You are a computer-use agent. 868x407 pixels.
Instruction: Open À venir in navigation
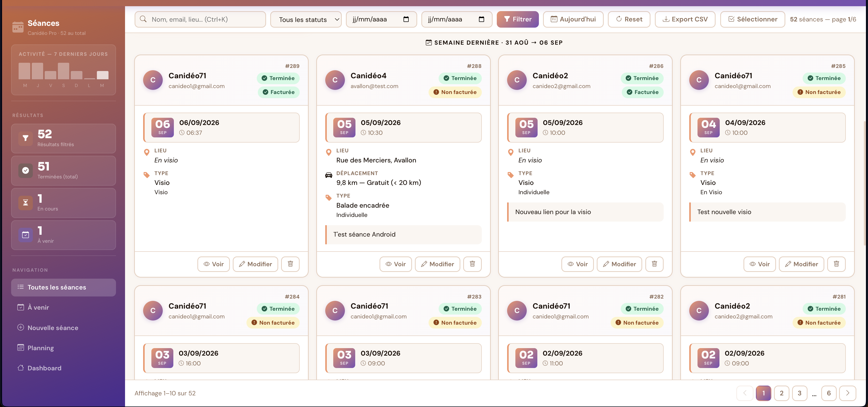[63, 308]
